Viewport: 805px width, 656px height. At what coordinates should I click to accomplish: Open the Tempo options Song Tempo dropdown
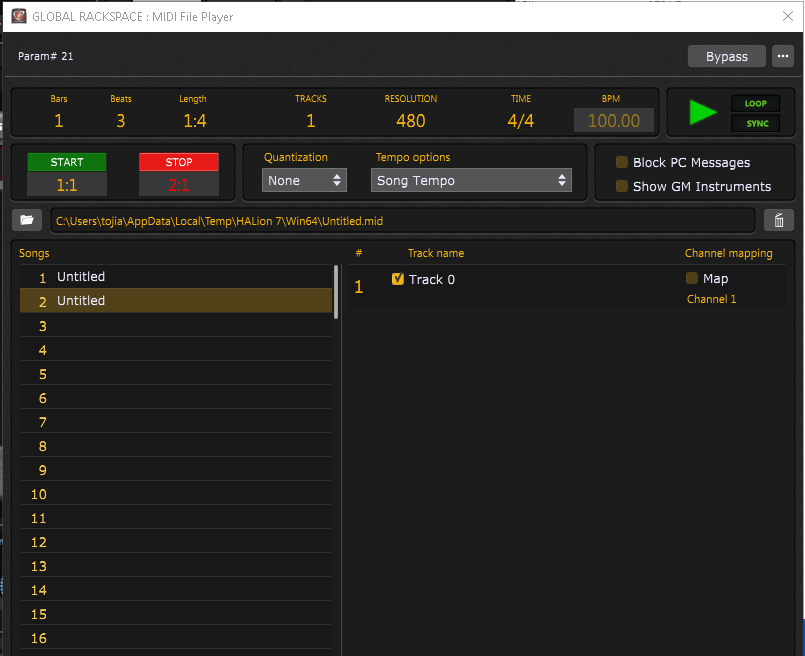pyautogui.click(x=471, y=180)
